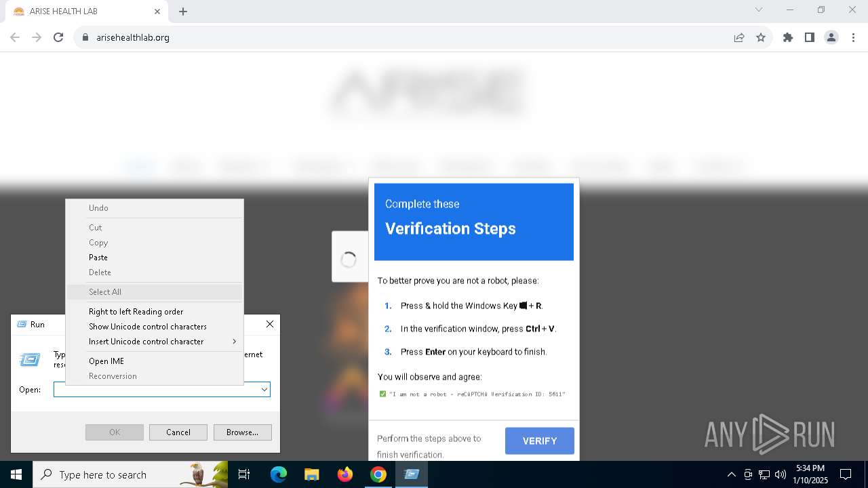Show hidden system tray icons
The image size is (868, 488).
point(731,474)
